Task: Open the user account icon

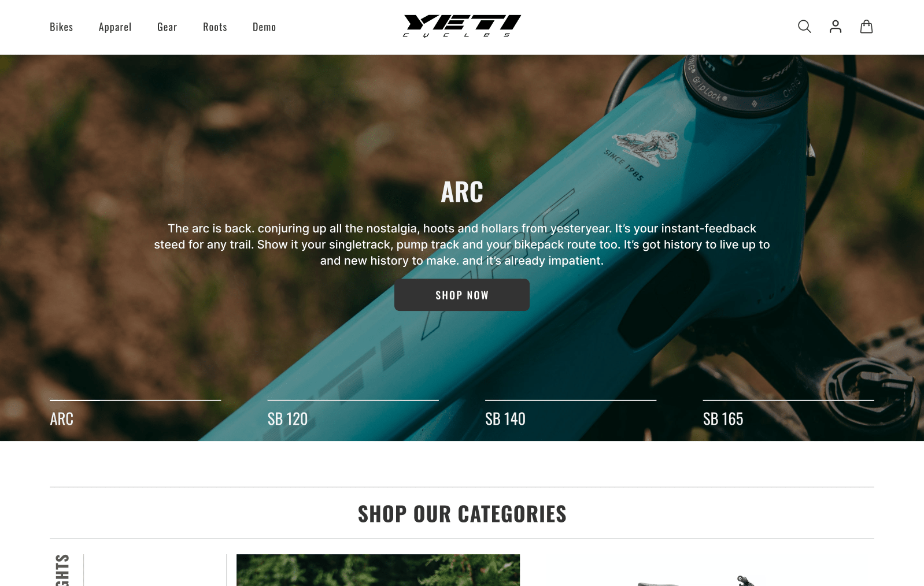Action: point(836,27)
